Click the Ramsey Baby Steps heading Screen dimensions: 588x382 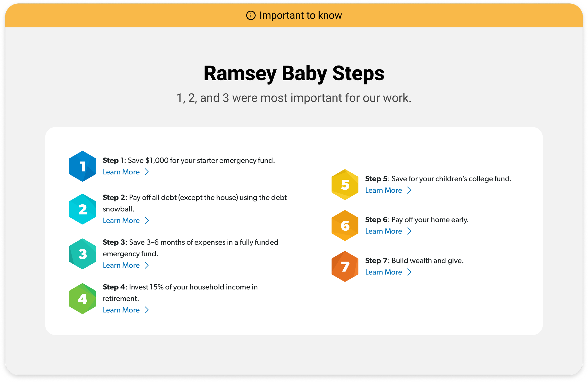[x=294, y=74]
